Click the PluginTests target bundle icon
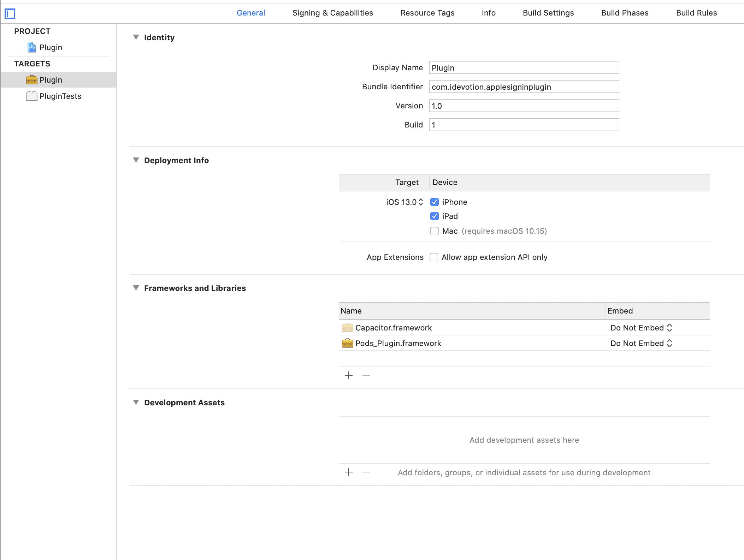744x560 pixels. tap(31, 96)
